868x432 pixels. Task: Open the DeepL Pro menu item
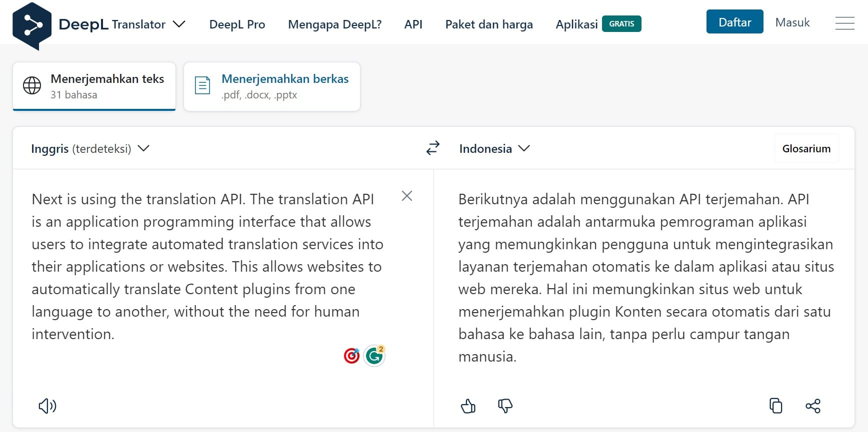(x=237, y=24)
